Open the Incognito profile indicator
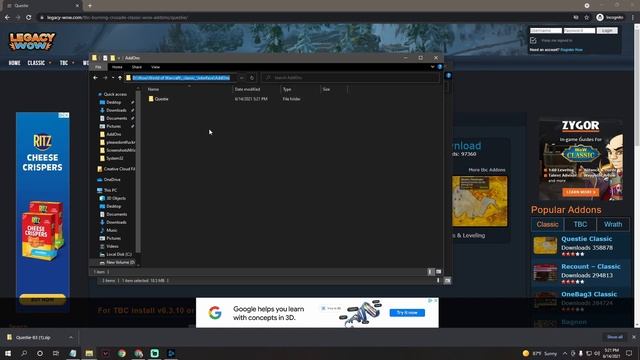 [x=610, y=18]
